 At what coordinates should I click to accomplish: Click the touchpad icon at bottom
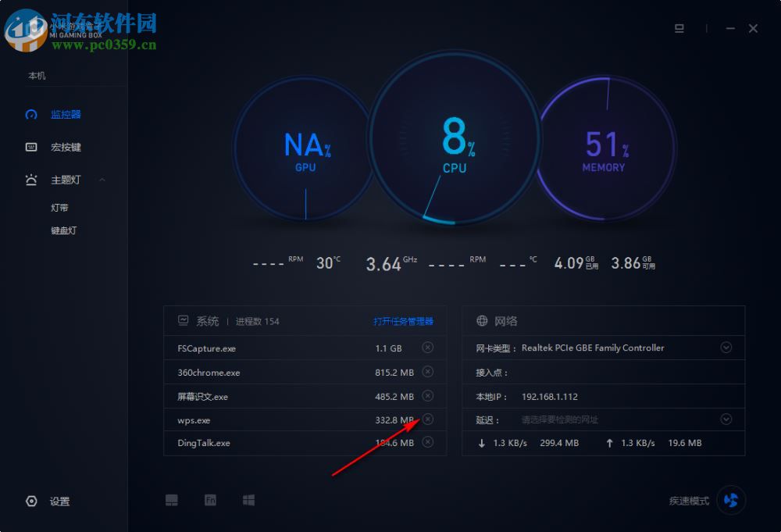coord(172,499)
